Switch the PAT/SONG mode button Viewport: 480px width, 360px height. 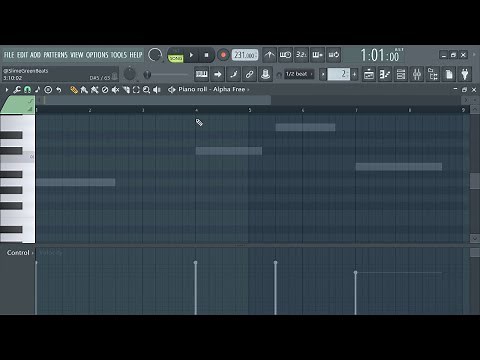point(176,55)
